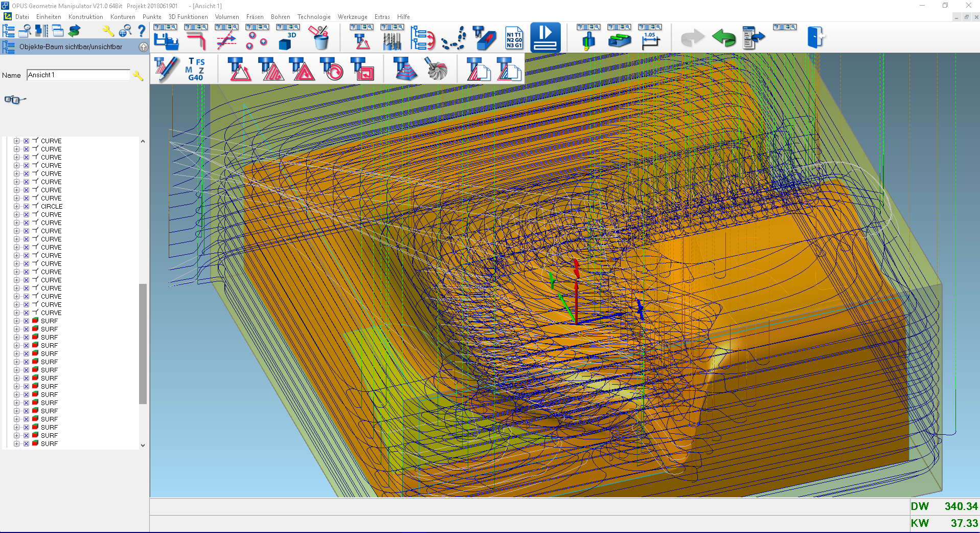
Task: Toggle checkbox of the first SURF row
Action: [26, 321]
